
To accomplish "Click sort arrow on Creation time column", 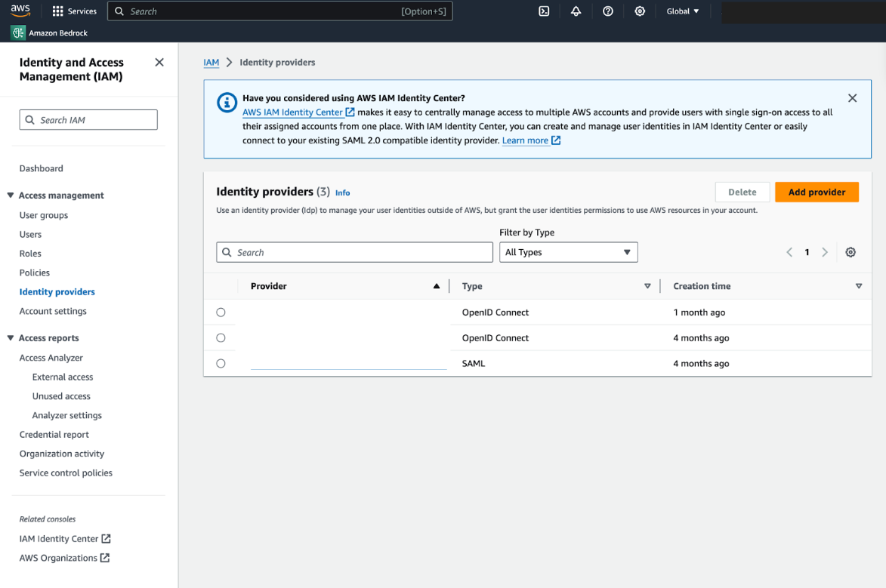I will [x=859, y=286].
